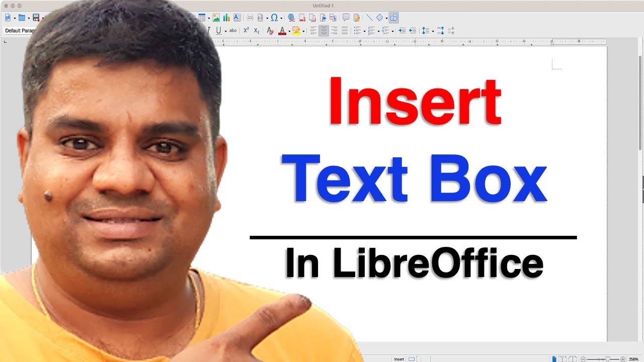
Task: Toggle the Show Draw Functions button
Action: (x=394, y=18)
